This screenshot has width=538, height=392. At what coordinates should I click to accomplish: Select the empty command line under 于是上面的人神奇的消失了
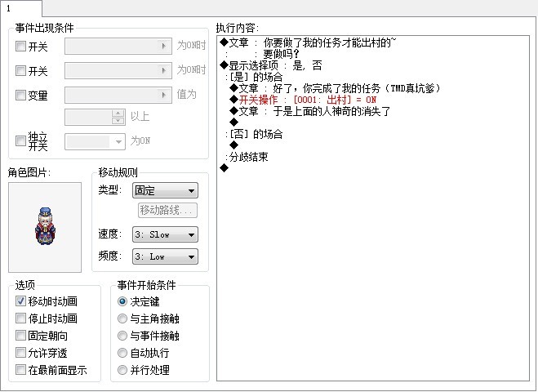[x=234, y=122]
